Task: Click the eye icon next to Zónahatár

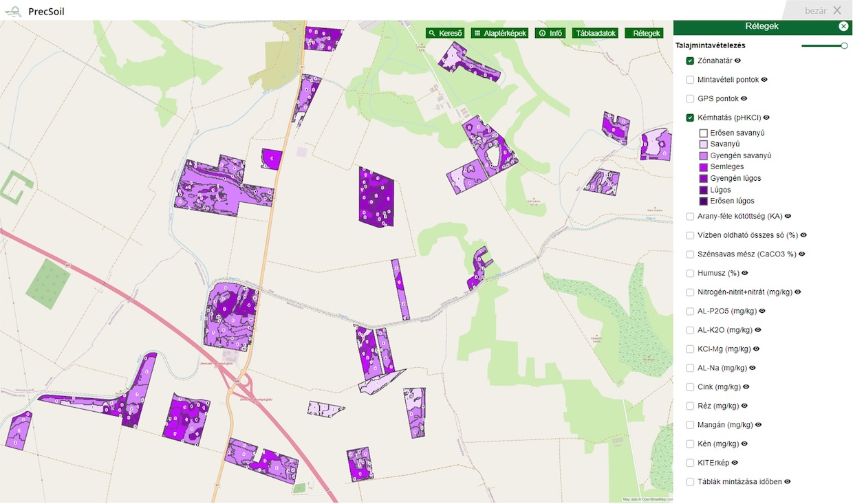Action: 737,61
